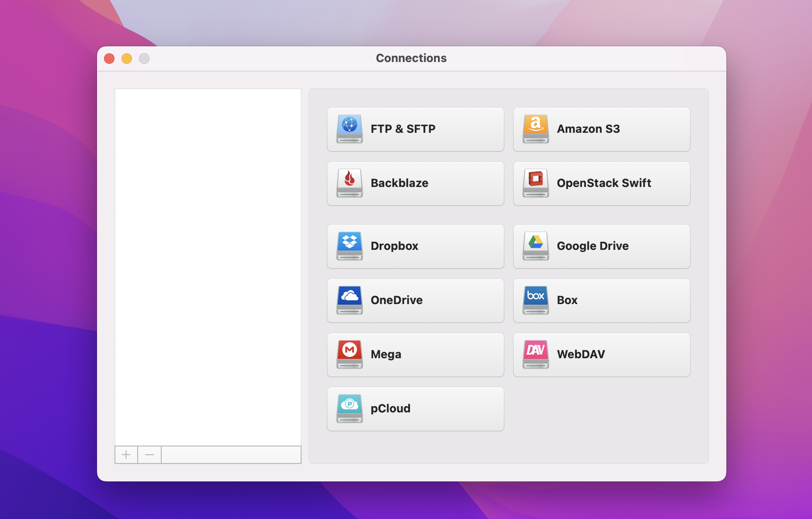812x519 pixels.
Task: Click the field next to the minus button
Action: coord(232,454)
